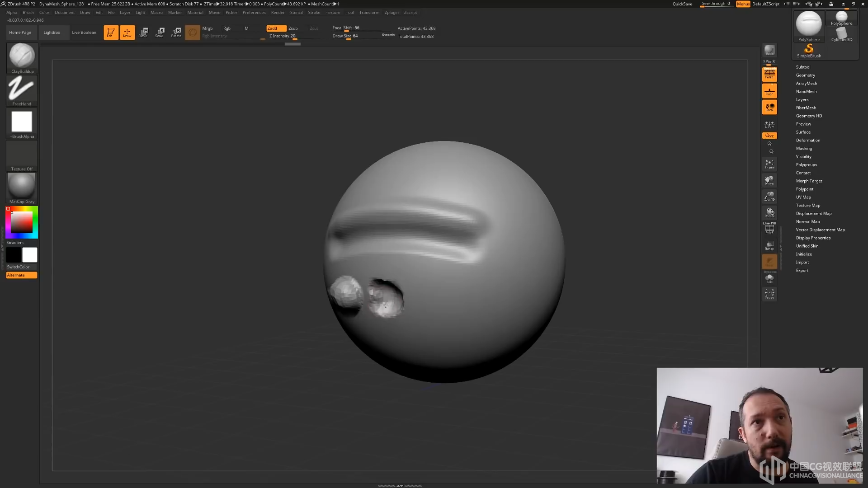The image size is (868, 488).
Task: Select the Rotate transform tool in top toolbar
Action: pyautogui.click(x=176, y=32)
